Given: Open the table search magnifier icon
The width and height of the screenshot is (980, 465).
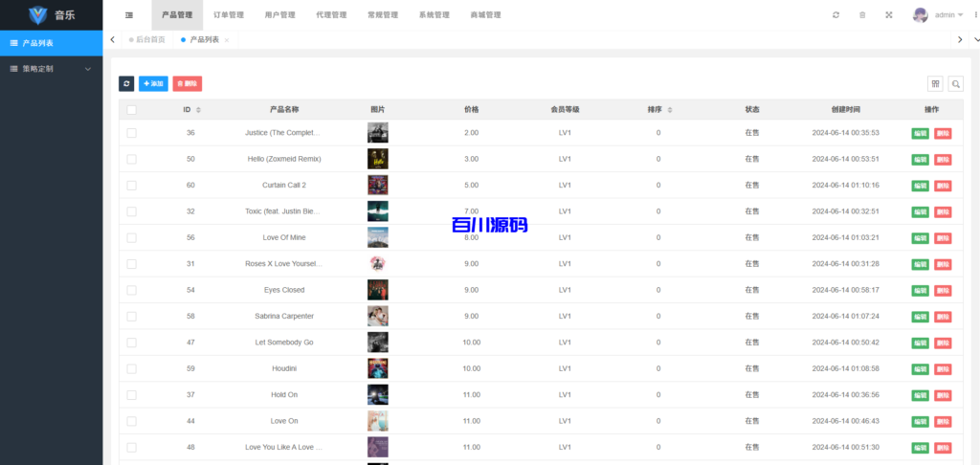Looking at the screenshot, I should click(956, 84).
